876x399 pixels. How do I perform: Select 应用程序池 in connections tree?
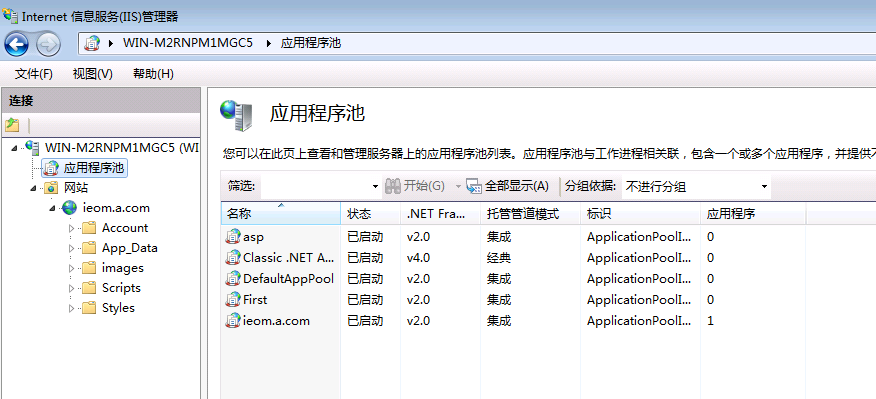pyautogui.click(x=94, y=168)
